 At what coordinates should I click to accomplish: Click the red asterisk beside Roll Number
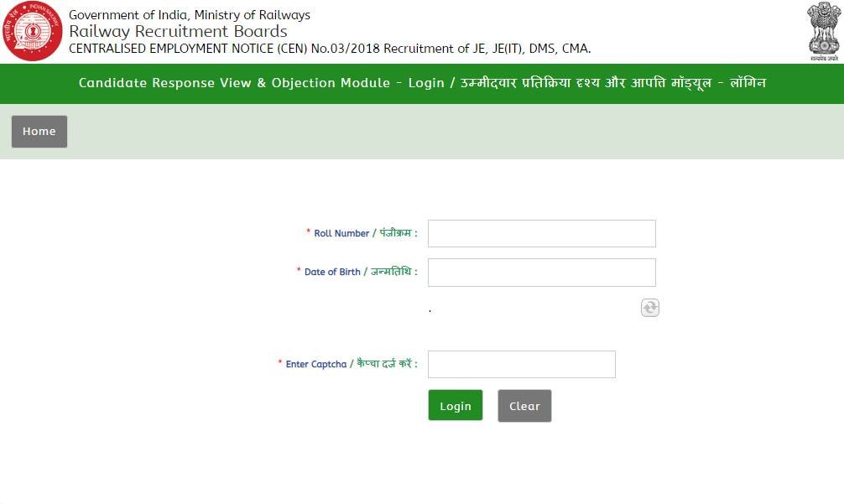coord(308,232)
